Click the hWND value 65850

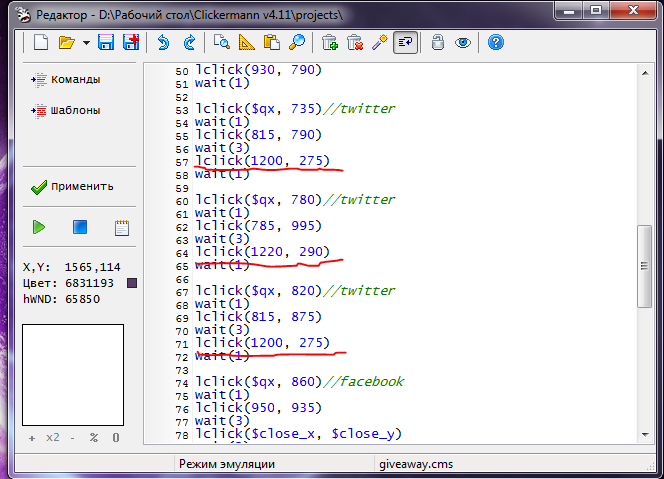(x=83, y=299)
